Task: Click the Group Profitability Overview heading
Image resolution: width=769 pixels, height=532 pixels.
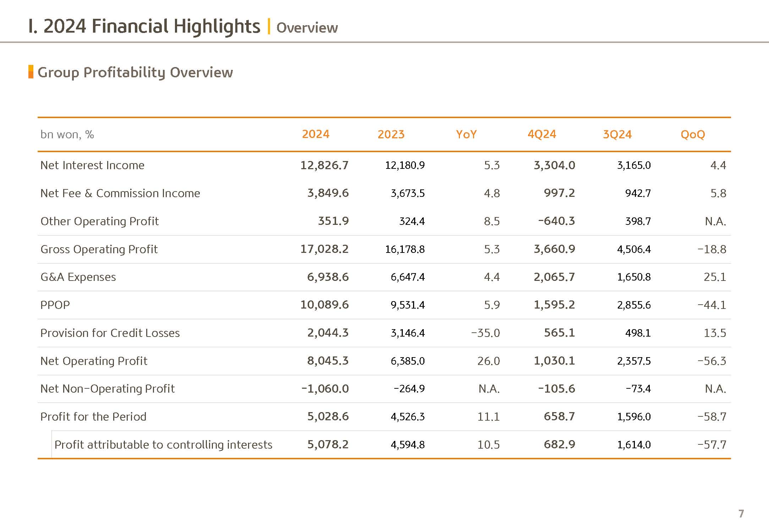Action: 135,72
